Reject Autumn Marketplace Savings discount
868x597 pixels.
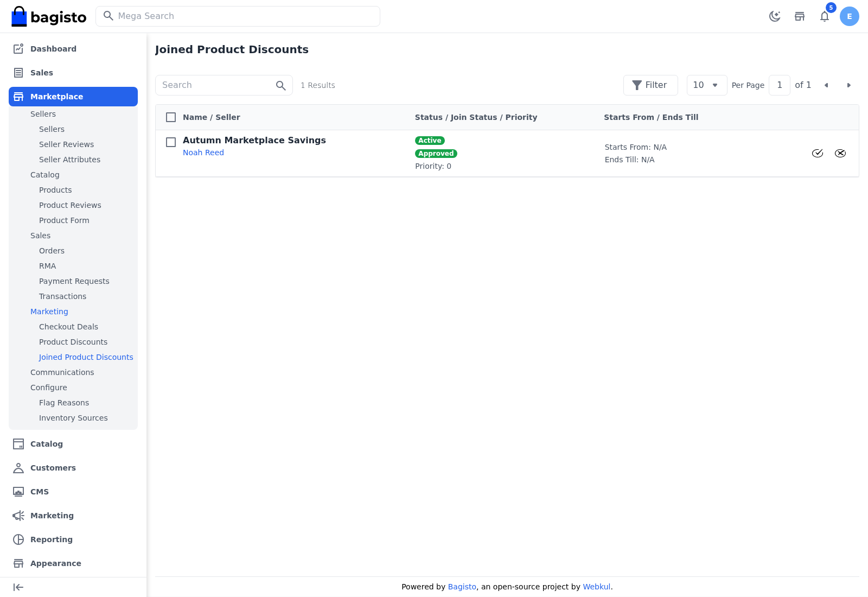(840, 153)
